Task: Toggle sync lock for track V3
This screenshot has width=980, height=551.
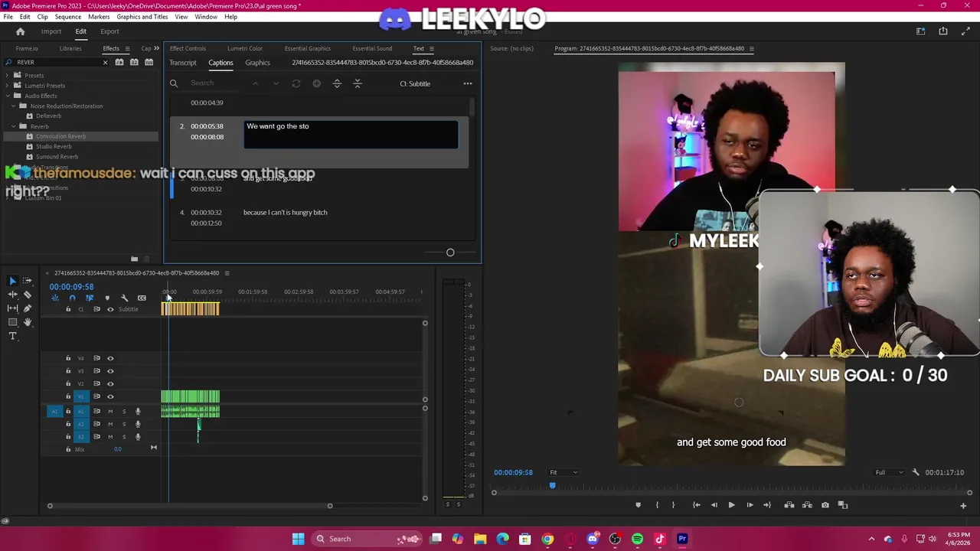Action: click(96, 371)
